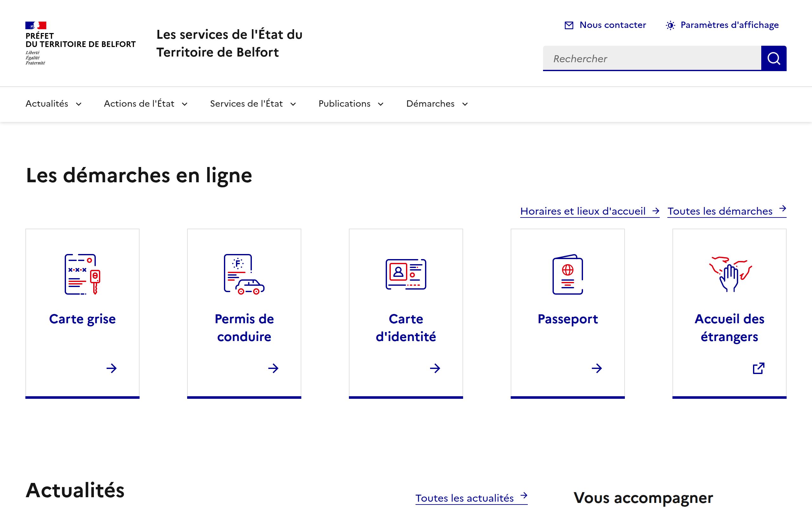Click the arrow after Horaires et lieux d'accueil

(x=656, y=211)
